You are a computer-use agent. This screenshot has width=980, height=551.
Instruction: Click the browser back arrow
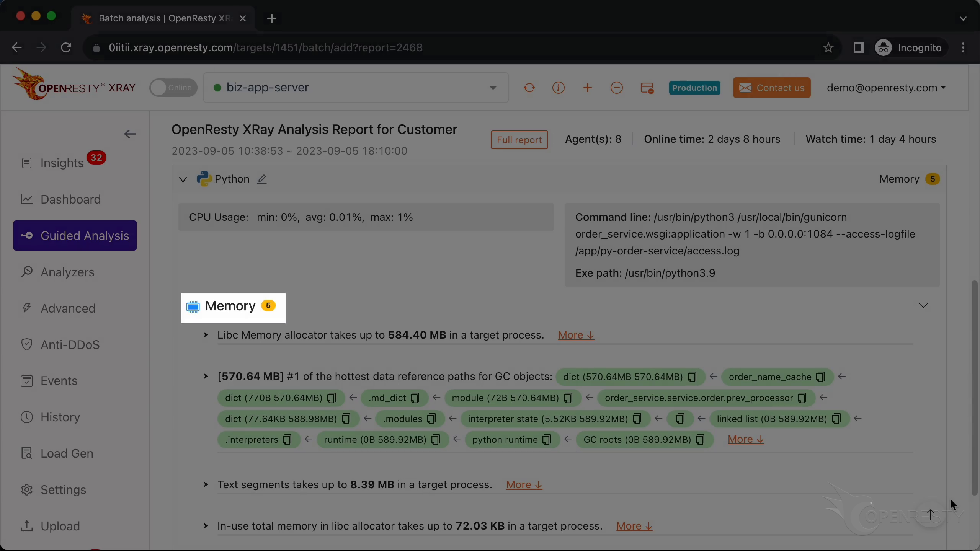17,47
